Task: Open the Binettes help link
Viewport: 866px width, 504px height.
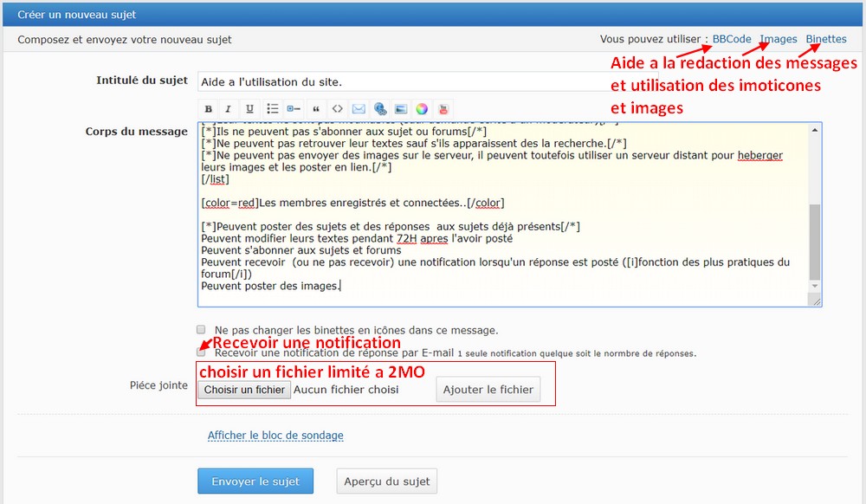Action: pyautogui.click(x=826, y=39)
